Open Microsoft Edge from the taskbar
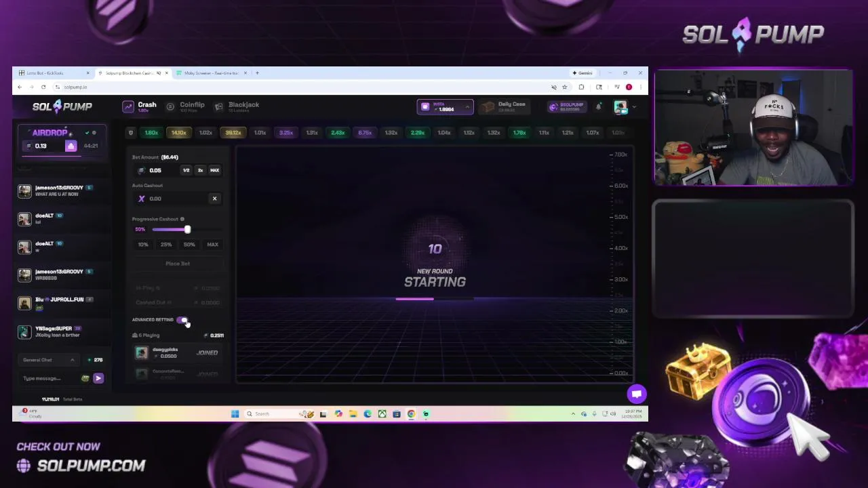The width and height of the screenshot is (868, 488). coord(368,414)
